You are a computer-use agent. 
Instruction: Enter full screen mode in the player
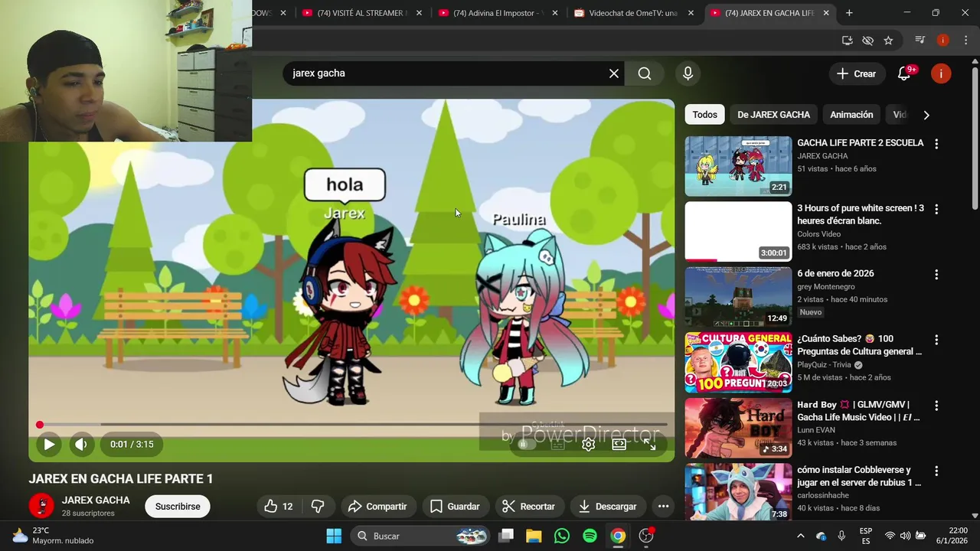[x=649, y=444]
